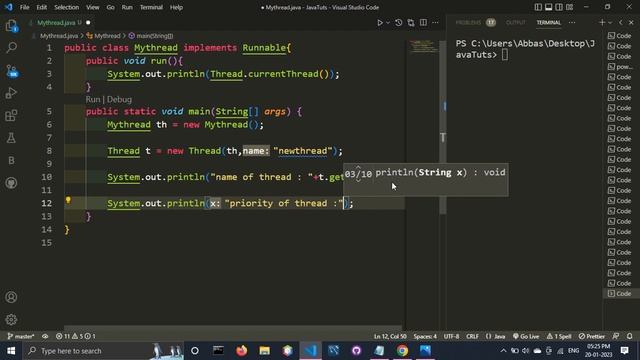640x360 pixels.
Task: Open the launch profile dropdown next to plus
Action: [x=610, y=23]
